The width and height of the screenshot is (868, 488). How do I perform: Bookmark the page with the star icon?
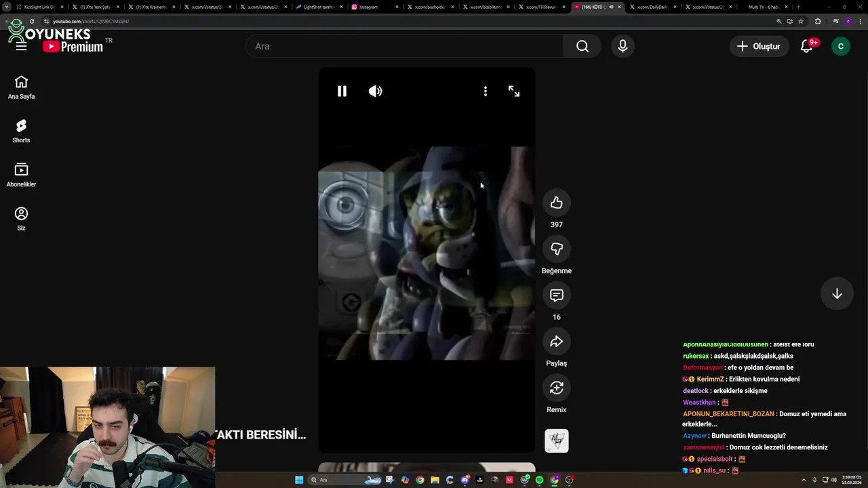801,21
